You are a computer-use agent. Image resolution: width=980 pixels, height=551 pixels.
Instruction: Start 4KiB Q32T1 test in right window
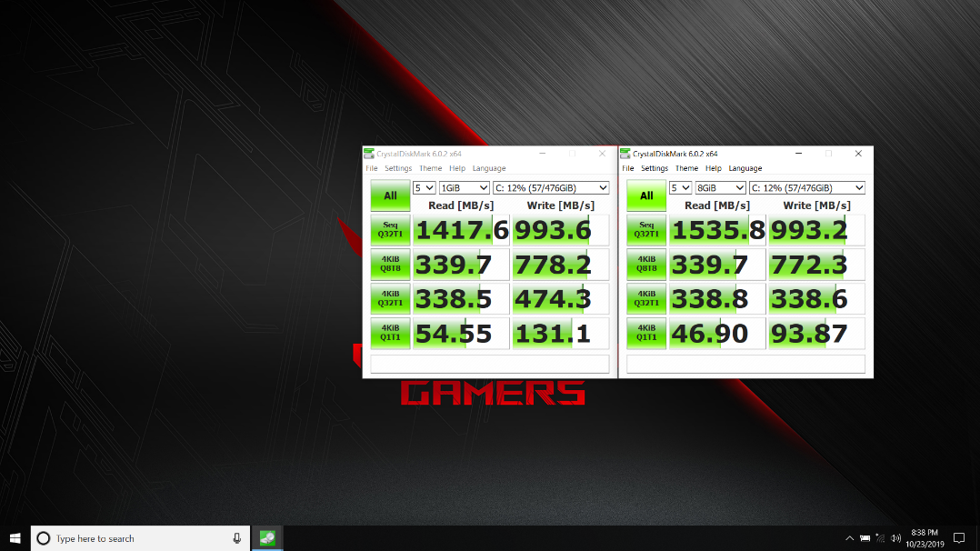pos(646,298)
